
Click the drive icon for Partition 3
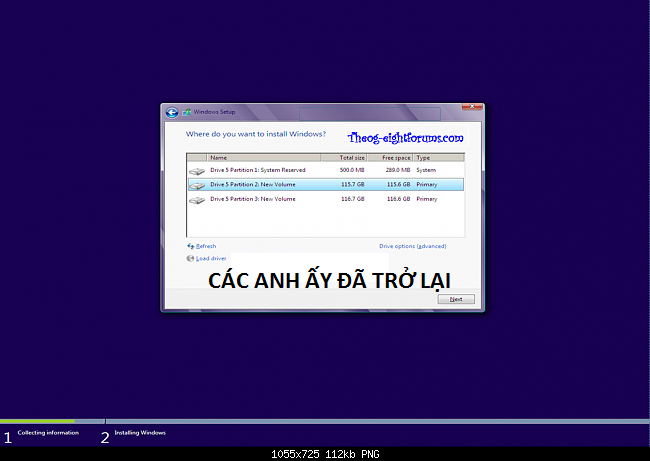[197, 200]
